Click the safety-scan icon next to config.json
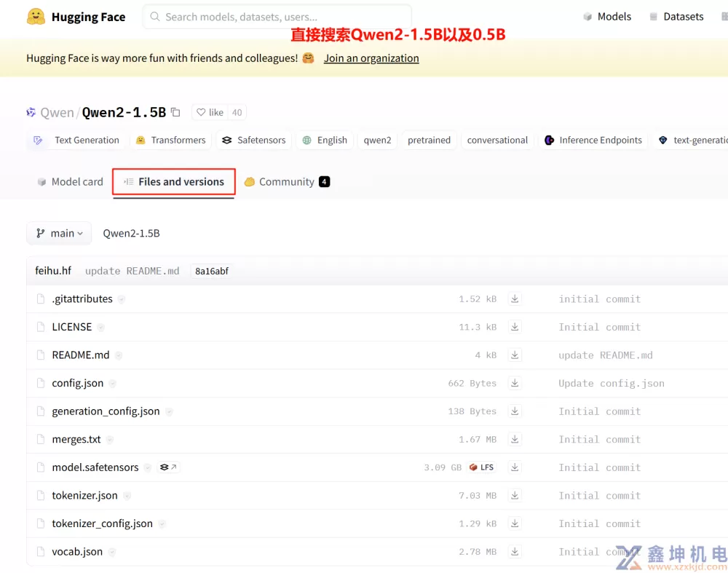Screen dimensions: 728x573 coord(112,384)
